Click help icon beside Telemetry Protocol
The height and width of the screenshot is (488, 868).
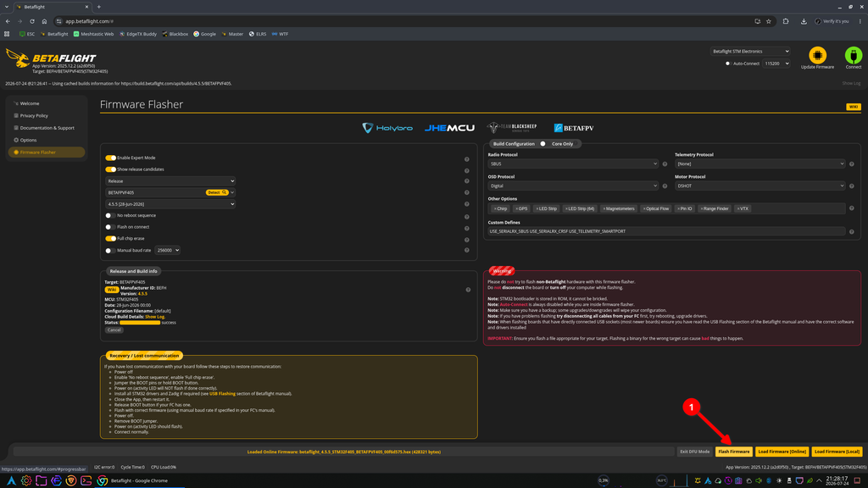[851, 164]
